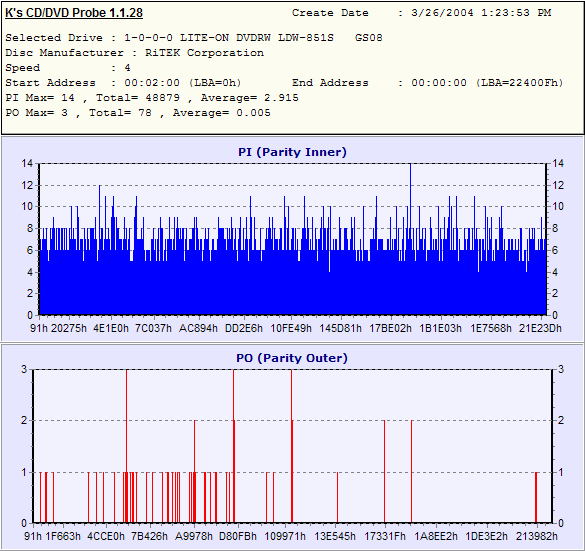
Task: Click the PI axis label 17BE02h
Action: click(x=390, y=328)
